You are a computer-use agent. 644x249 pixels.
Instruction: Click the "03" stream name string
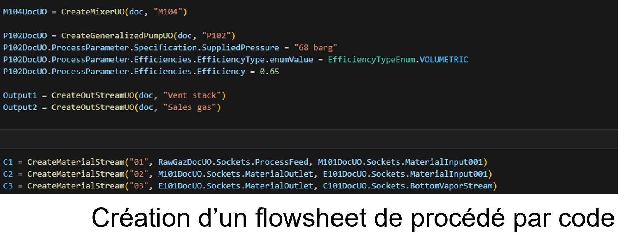139,186
